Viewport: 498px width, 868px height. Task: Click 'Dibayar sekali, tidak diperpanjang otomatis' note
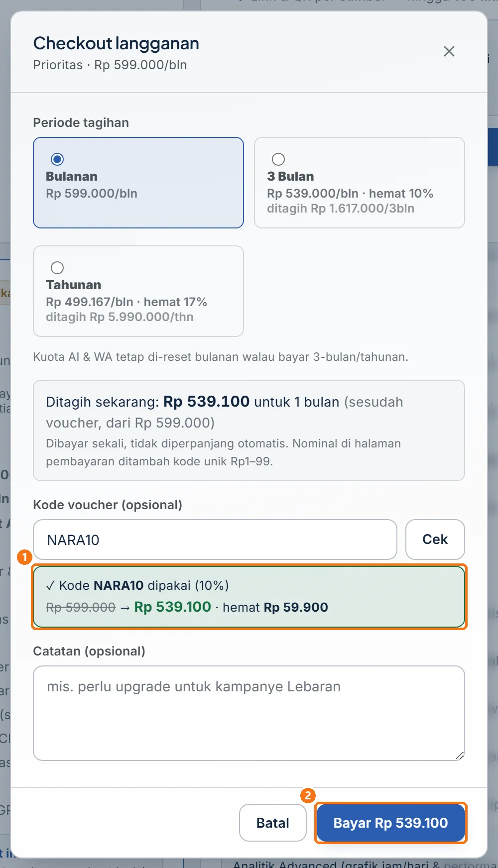pyautogui.click(x=223, y=452)
